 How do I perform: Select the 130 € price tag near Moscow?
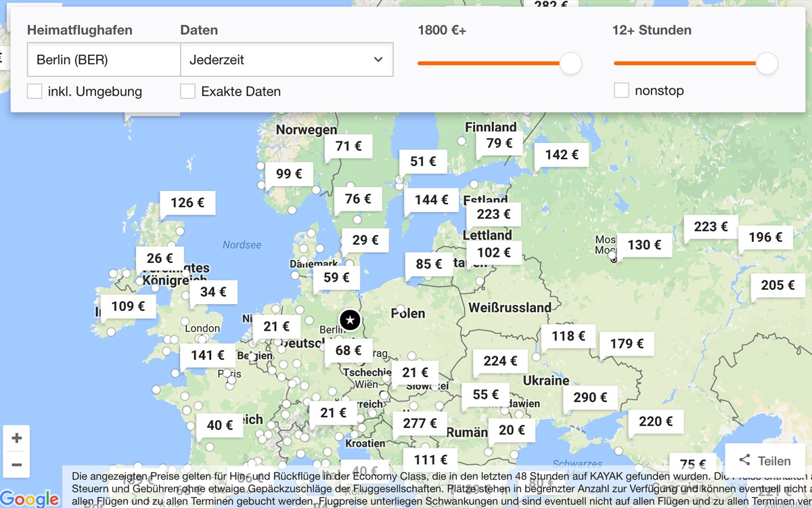click(x=644, y=245)
